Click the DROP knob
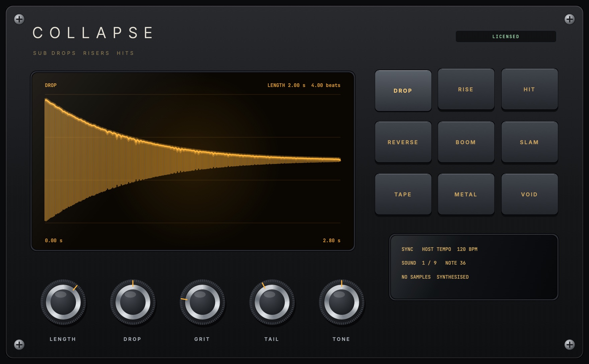 (133, 302)
